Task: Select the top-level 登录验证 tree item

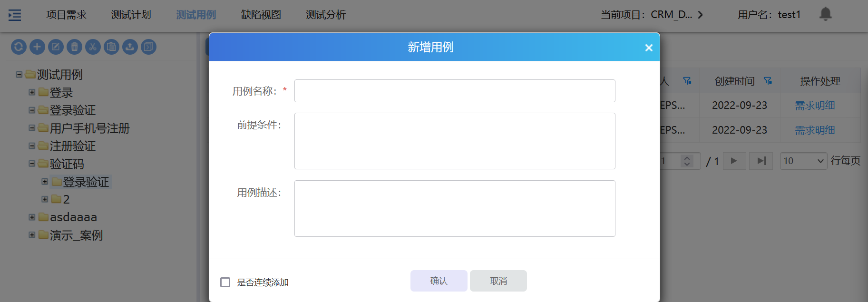Action: coord(73,110)
